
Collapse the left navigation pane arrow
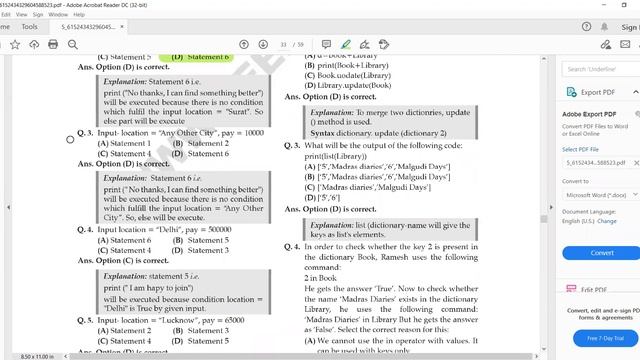(x=9, y=207)
